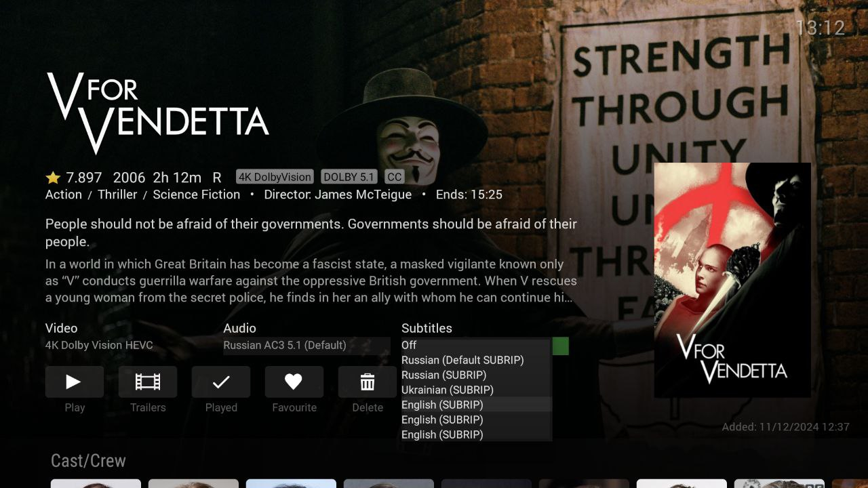Click the 4K DolbyVision badge
The image size is (868, 488).
pyautogui.click(x=275, y=177)
